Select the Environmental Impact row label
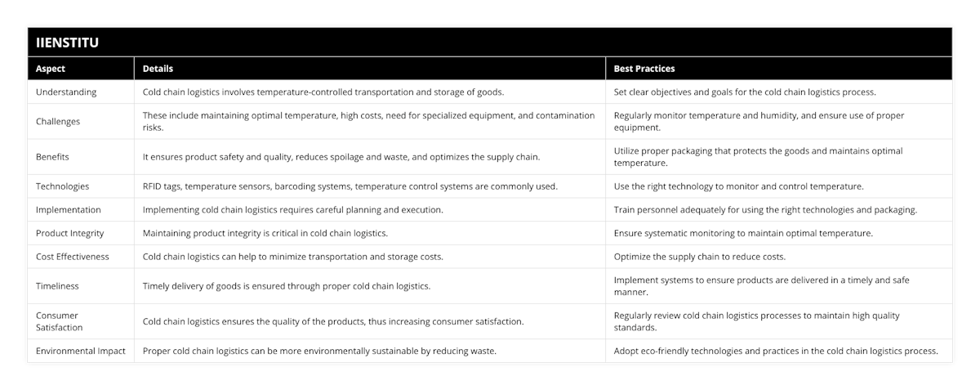Viewport: 980px width, 390px height. click(80, 351)
